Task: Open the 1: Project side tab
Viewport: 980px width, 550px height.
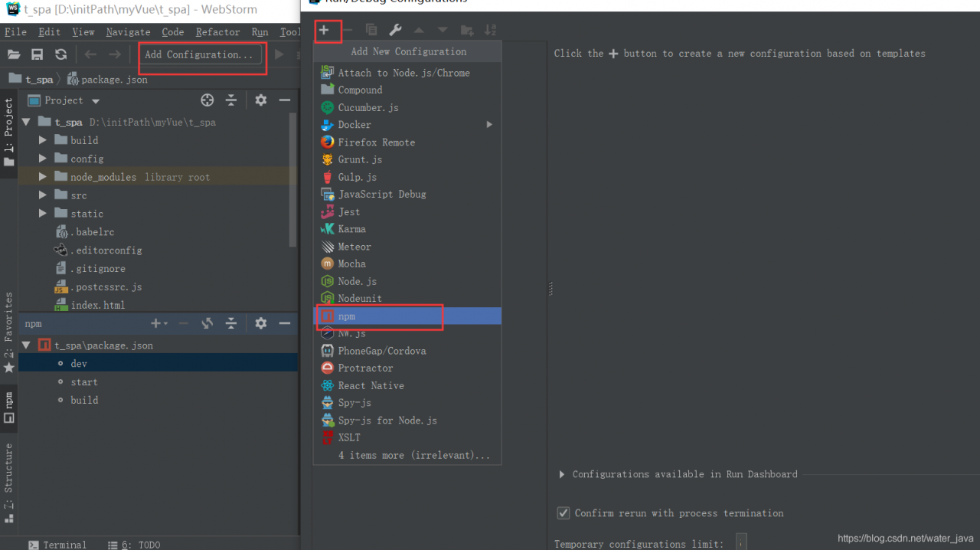Action: (x=9, y=134)
